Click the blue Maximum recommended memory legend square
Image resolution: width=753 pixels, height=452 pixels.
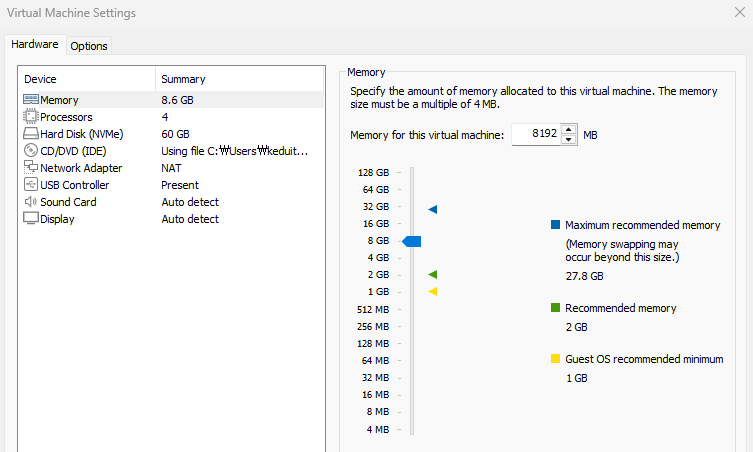(556, 225)
